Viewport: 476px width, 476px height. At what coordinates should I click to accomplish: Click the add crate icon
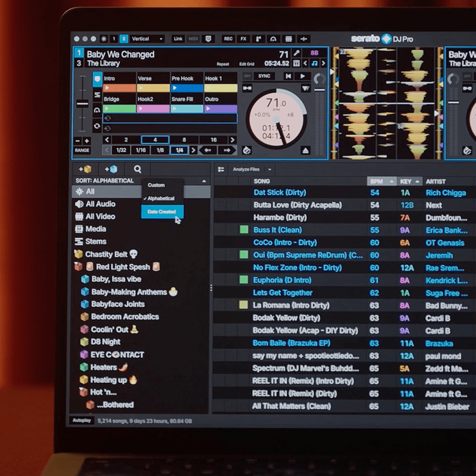click(x=85, y=169)
